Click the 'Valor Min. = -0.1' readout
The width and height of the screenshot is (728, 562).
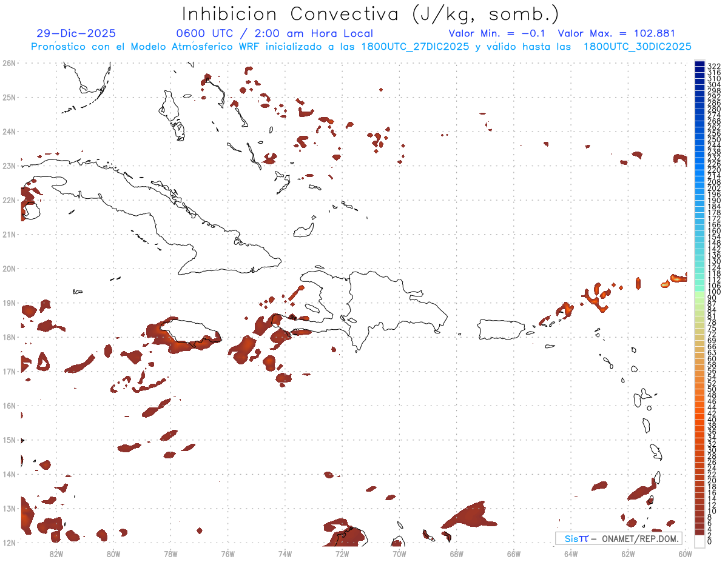click(498, 34)
